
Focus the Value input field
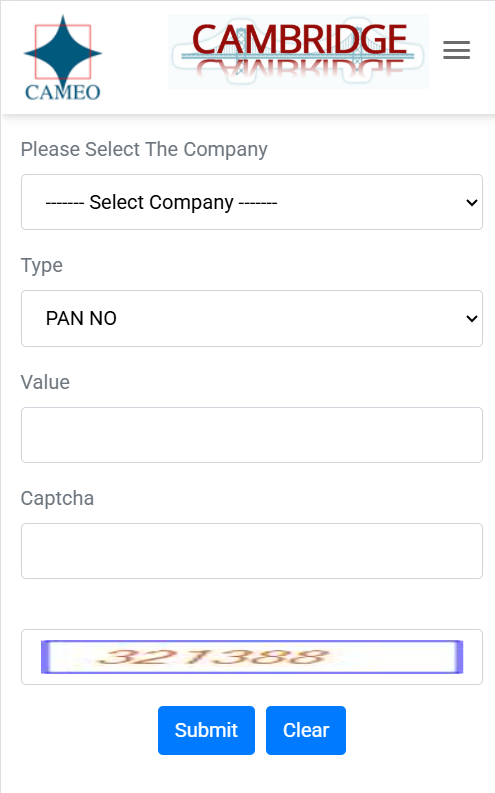point(252,435)
